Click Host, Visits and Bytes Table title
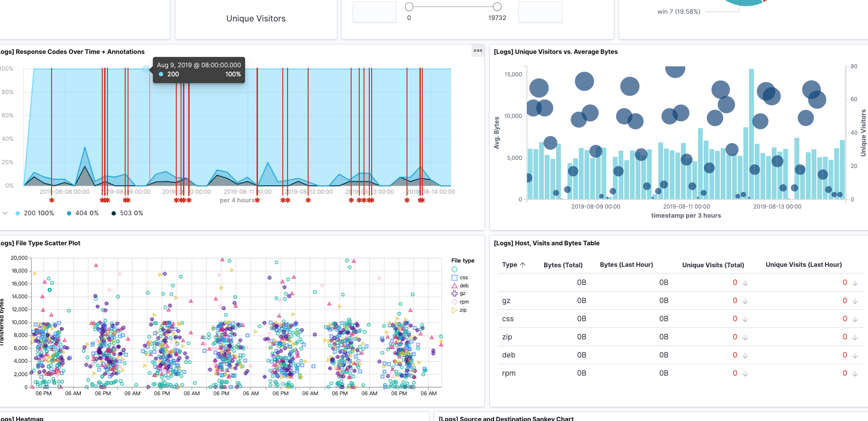The image size is (868, 421). coord(547,243)
